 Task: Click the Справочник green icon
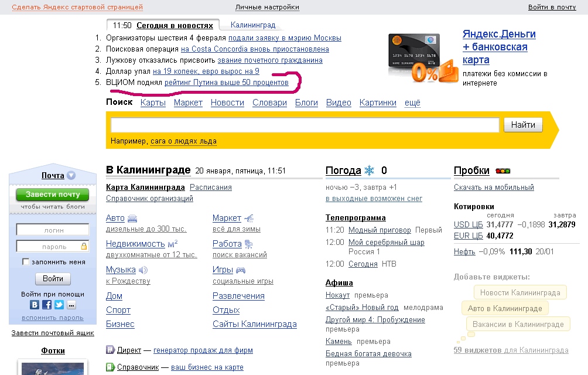110,367
